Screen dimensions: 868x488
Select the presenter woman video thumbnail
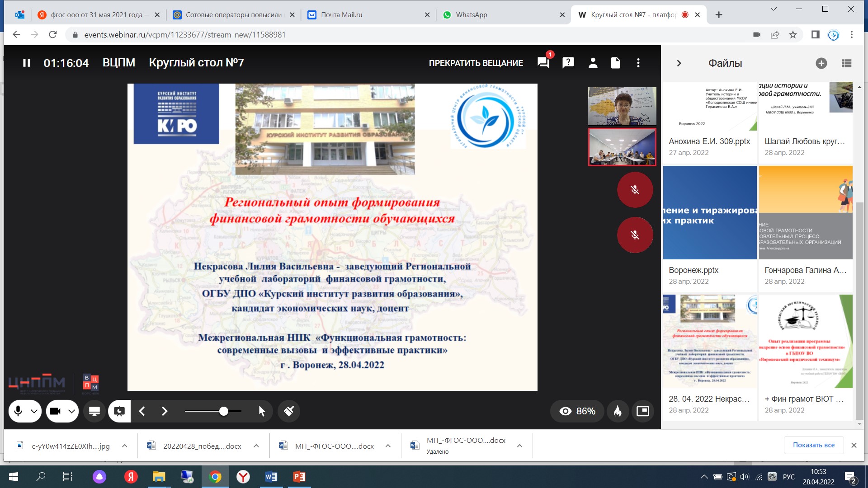[622, 106]
